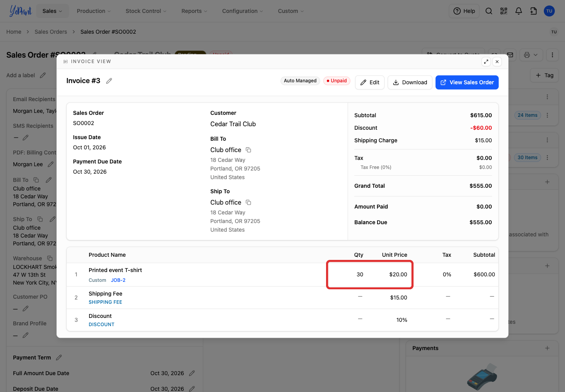Screen dimensions: 565x392
Task: Click the Tag button
Action: (x=545, y=75)
